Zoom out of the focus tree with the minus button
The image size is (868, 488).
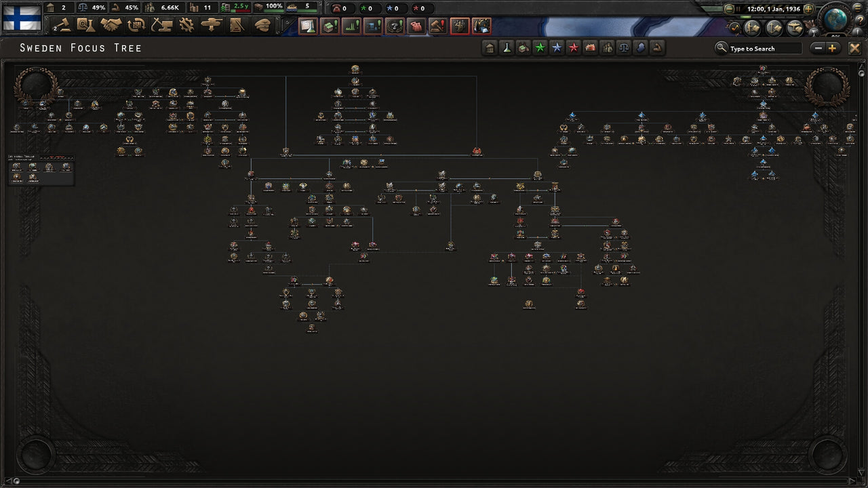coord(817,48)
